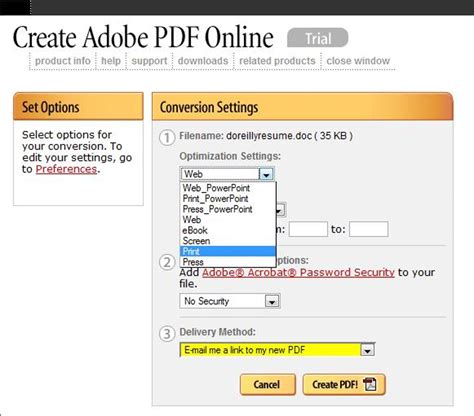The width and height of the screenshot is (474, 416).
Task: Open the No Security dropdown
Action: coord(230,301)
